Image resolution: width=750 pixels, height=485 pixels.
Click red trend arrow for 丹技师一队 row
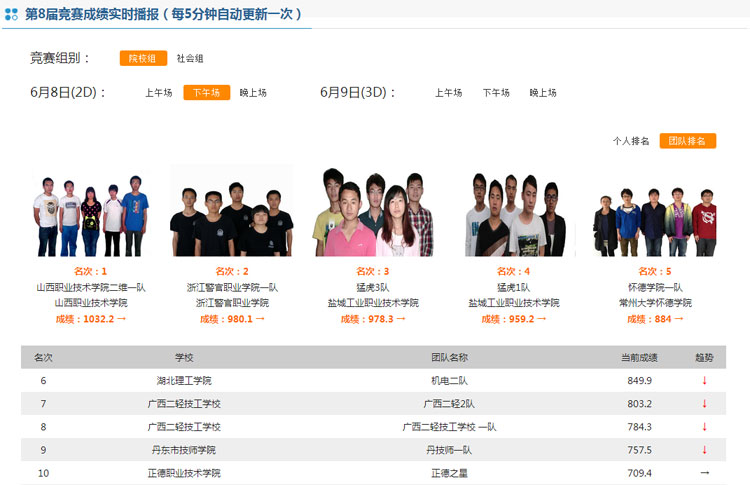[704, 450]
